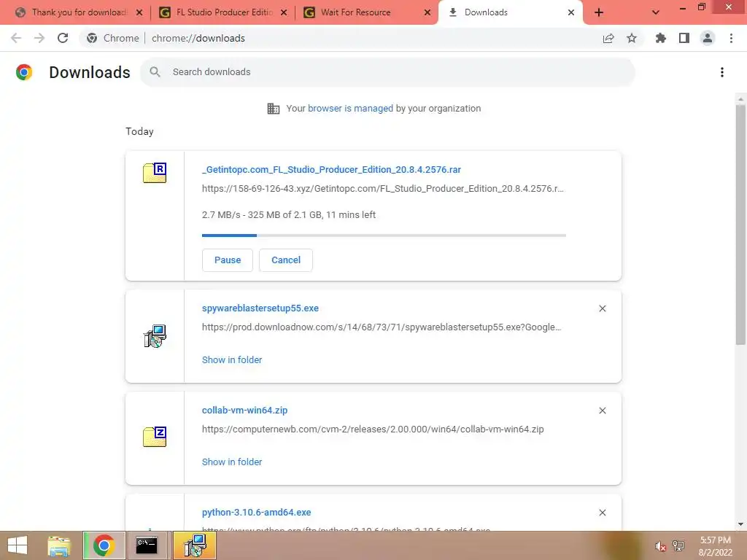Share this page icon
Screen dimensions: 747x560
coord(608,38)
